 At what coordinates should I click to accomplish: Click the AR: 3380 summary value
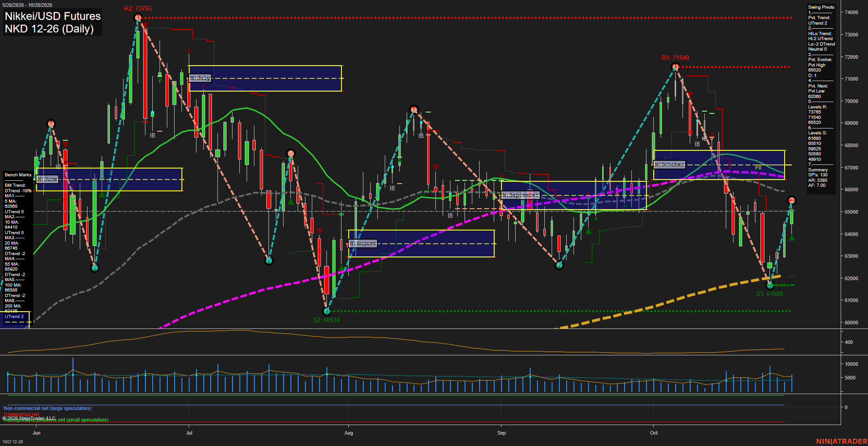(x=818, y=180)
